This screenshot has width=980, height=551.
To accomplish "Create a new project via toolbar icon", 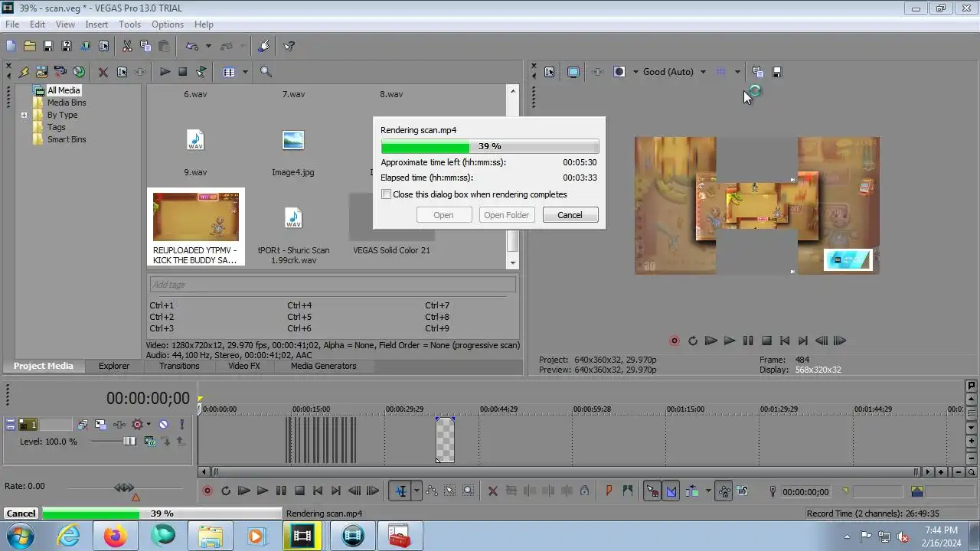I will pyautogui.click(x=11, y=46).
